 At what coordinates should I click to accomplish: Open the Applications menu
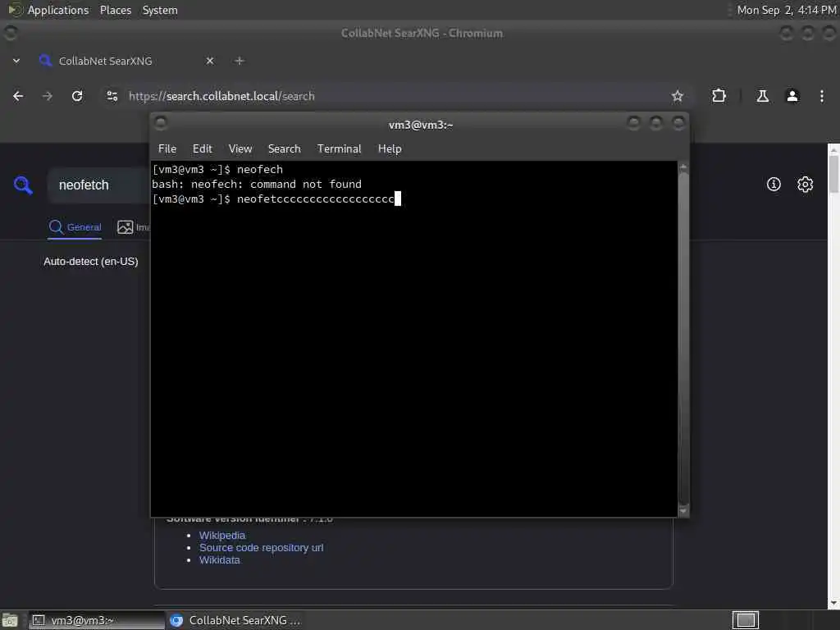click(58, 10)
